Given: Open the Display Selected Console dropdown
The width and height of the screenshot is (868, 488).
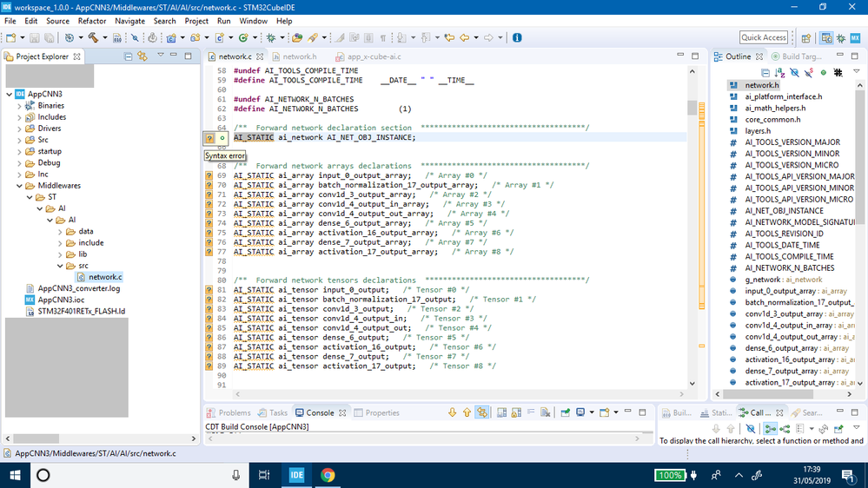Looking at the screenshot, I should (592, 412).
